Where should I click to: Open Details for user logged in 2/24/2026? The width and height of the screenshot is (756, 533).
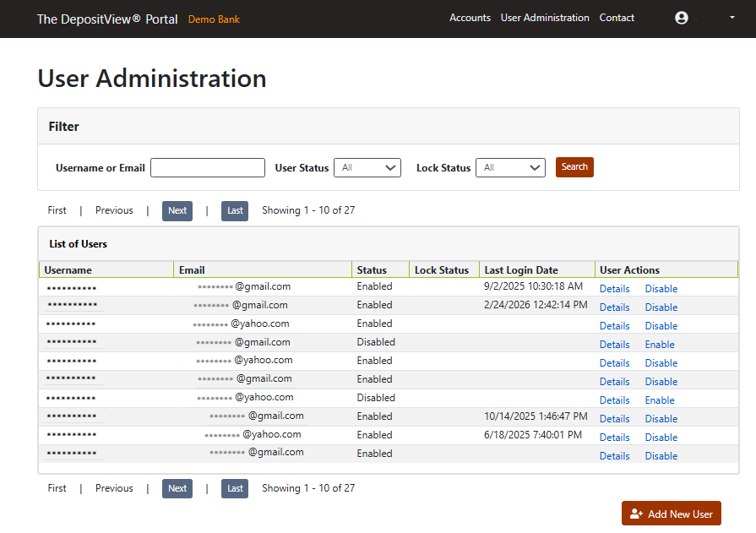pyautogui.click(x=615, y=307)
